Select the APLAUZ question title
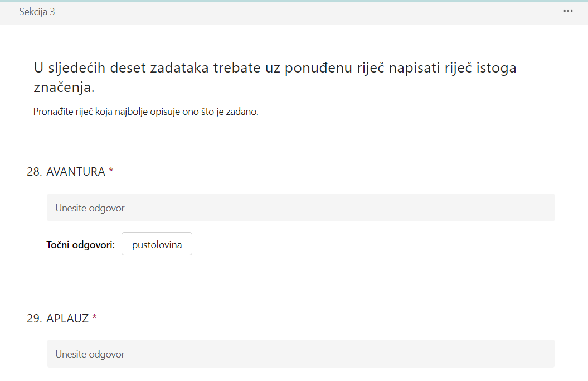588x381 pixels. pos(67,319)
